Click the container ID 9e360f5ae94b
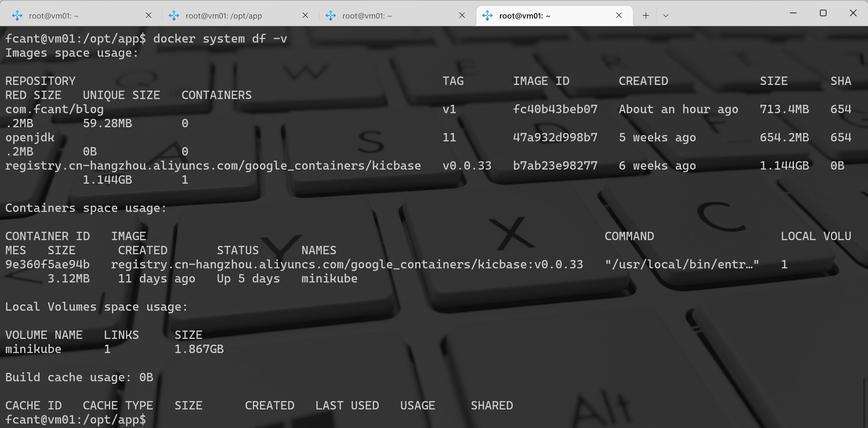The width and height of the screenshot is (868, 428). click(48, 264)
